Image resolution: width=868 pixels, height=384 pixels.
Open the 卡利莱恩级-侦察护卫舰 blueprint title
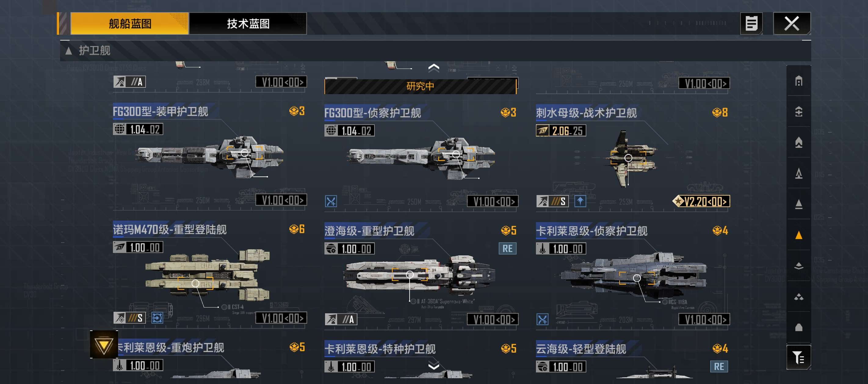click(591, 231)
